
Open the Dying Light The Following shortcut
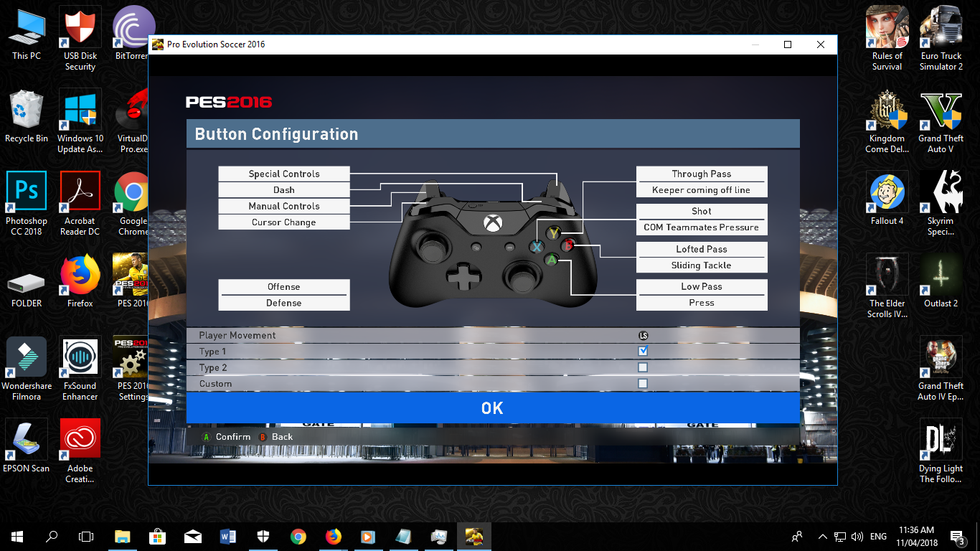coord(941,451)
